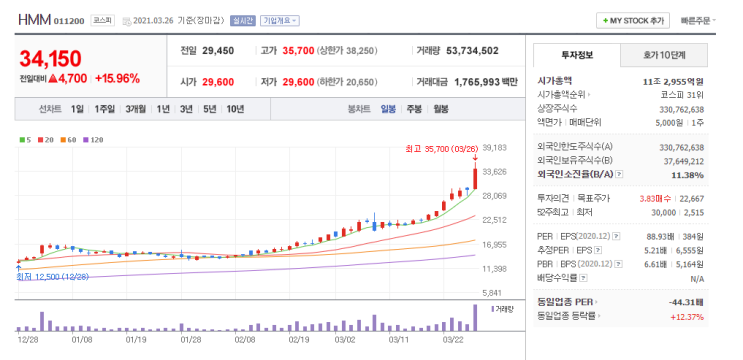
Task: Click the 액면가 | 매매단위 label
Action: tap(570, 122)
